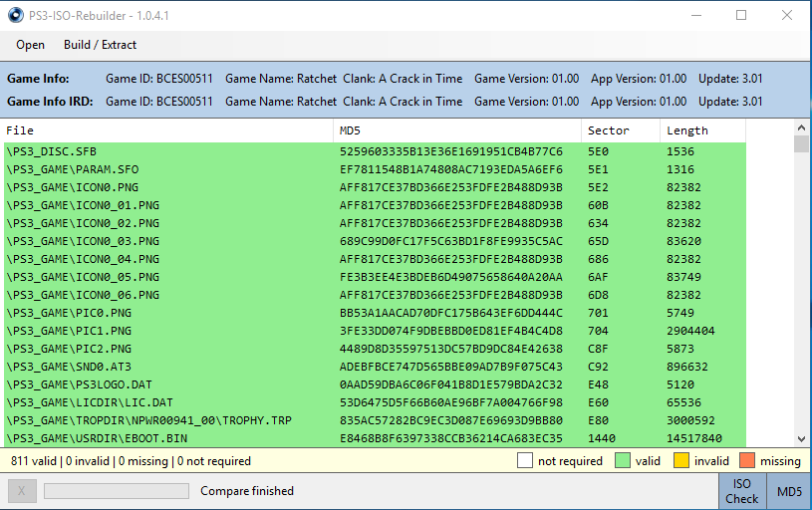
Task: Click the scrollbar up arrow
Action: tap(801, 127)
